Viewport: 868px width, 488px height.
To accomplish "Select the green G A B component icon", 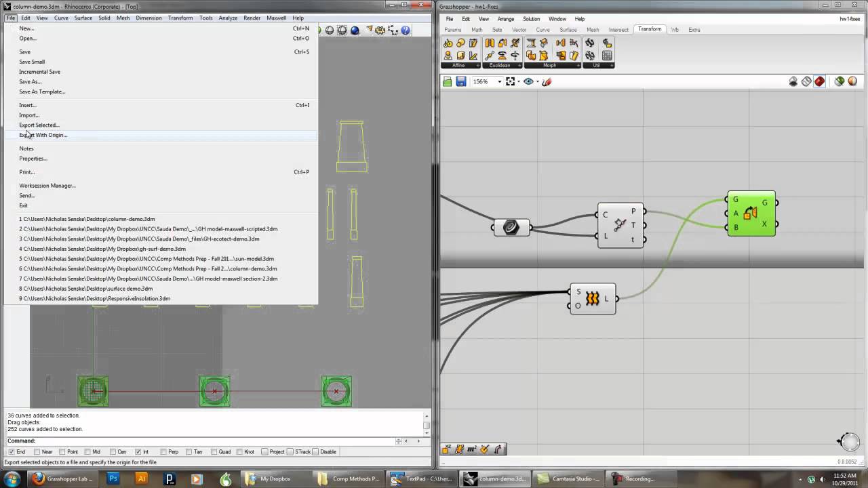I will coord(751,213).
